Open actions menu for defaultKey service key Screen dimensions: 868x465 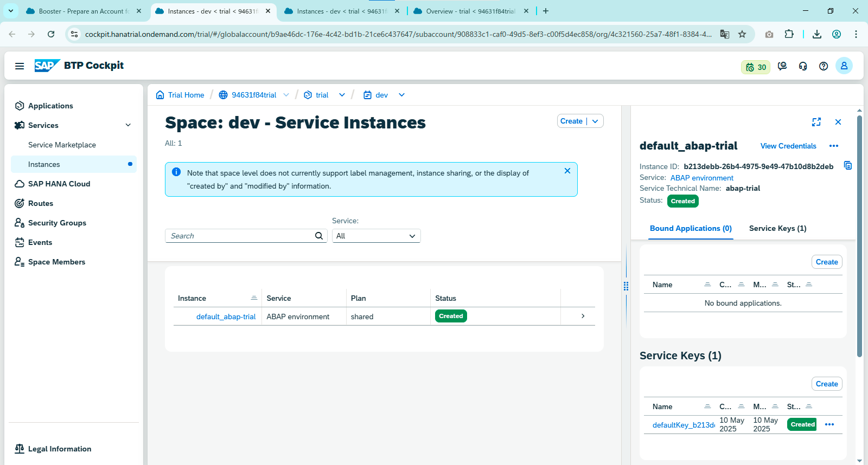829,424
